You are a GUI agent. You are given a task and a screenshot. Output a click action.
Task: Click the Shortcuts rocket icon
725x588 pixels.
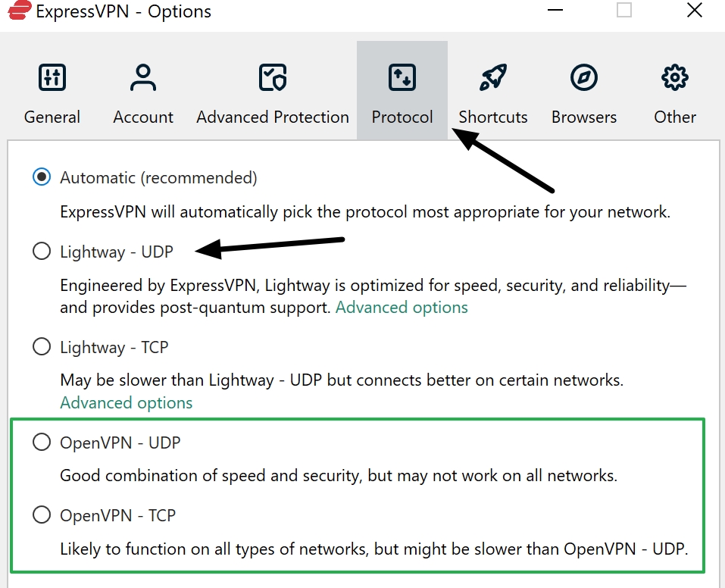point(492,77)
